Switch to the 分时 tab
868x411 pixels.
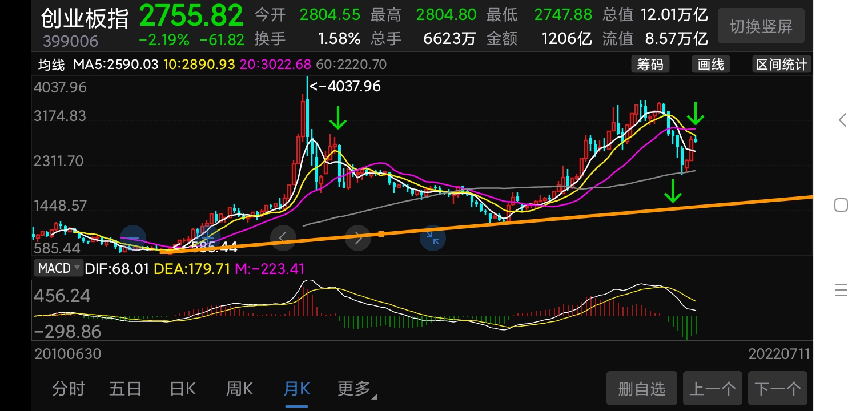point(69,389)
